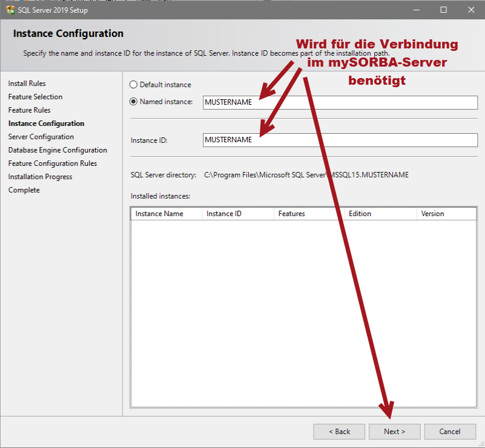
Task: Select Install Rules step in sidebar
Action: click(x=27, y=84)
